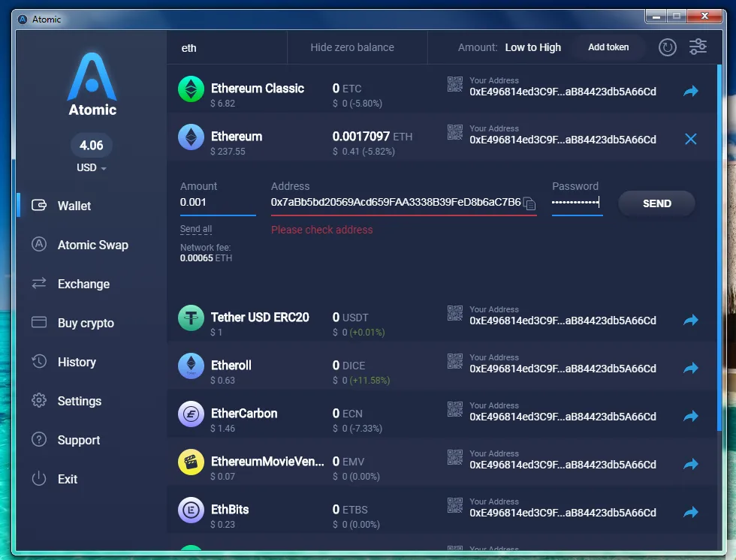Toggle Hide zero balance option
Image resolution: width=736 pixels, height=560 pixels.
pos(352,47)
